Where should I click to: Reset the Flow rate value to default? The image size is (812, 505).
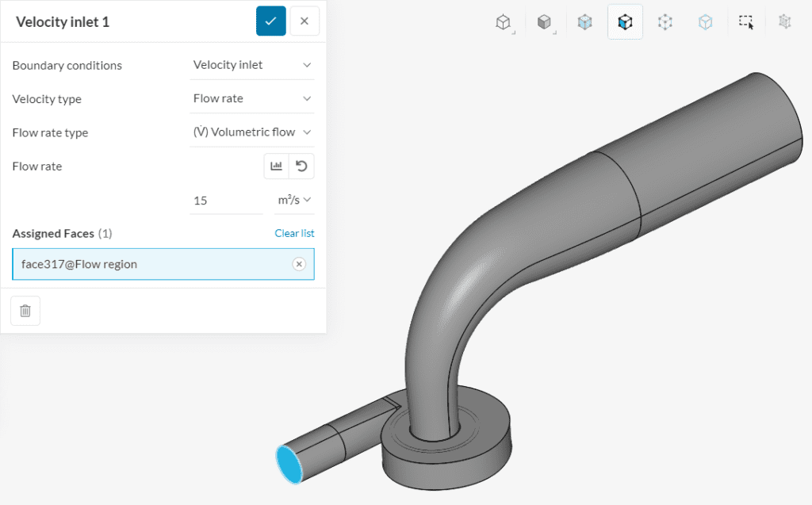pyautogui.click(x=301, y=166)
